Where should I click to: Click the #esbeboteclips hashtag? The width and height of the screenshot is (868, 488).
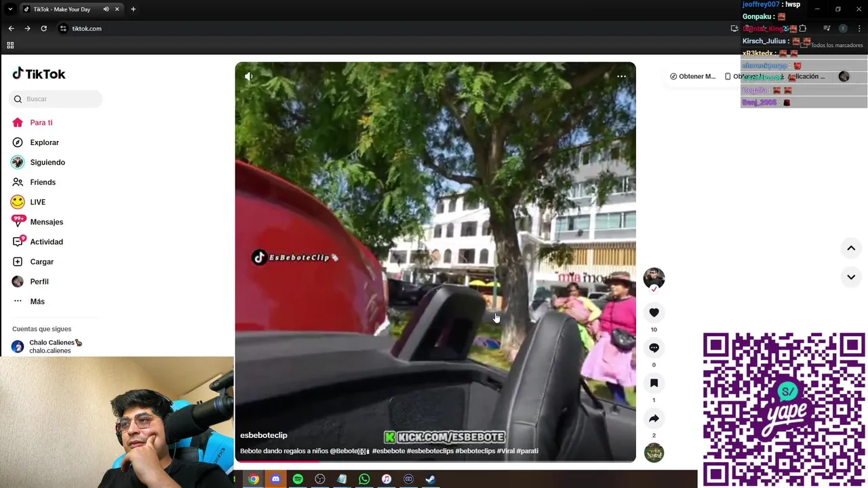[430, 451]
